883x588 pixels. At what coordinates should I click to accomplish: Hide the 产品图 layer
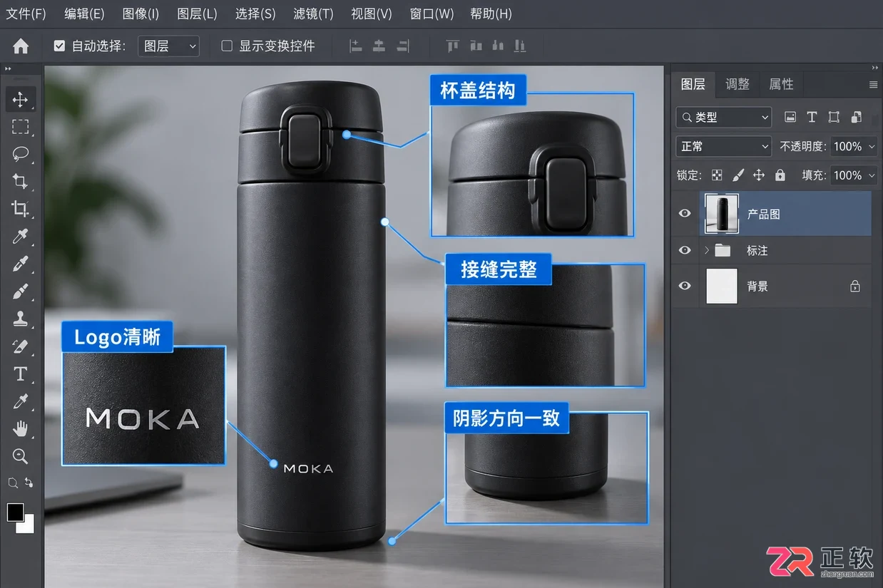pyautogui.click(x=685, y=213)
